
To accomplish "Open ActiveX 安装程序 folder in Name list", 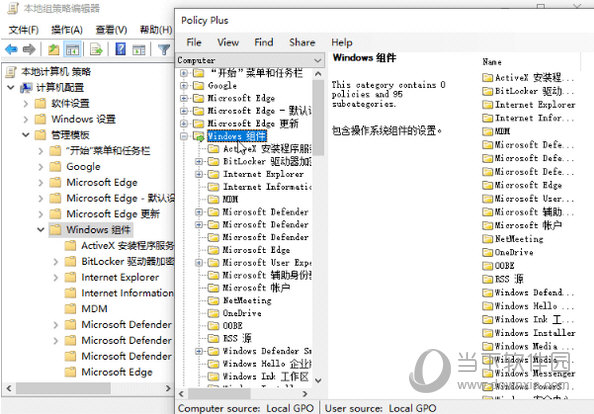I will (528, 78).
